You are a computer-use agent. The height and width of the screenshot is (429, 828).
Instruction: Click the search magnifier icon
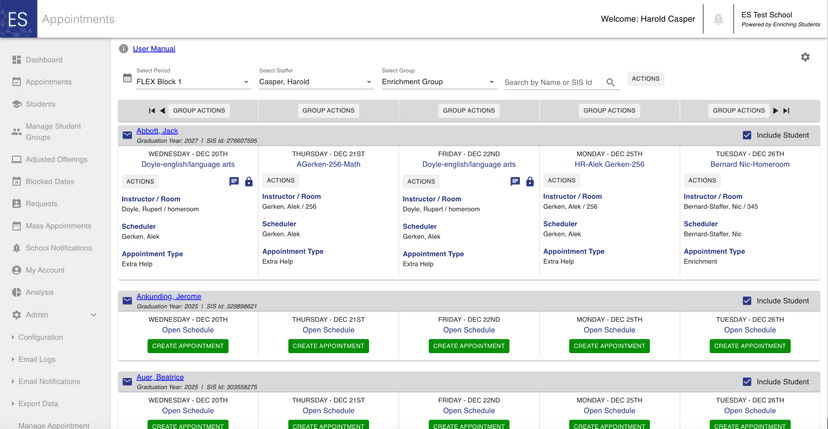pyautogui.click(x=610, y=82)
